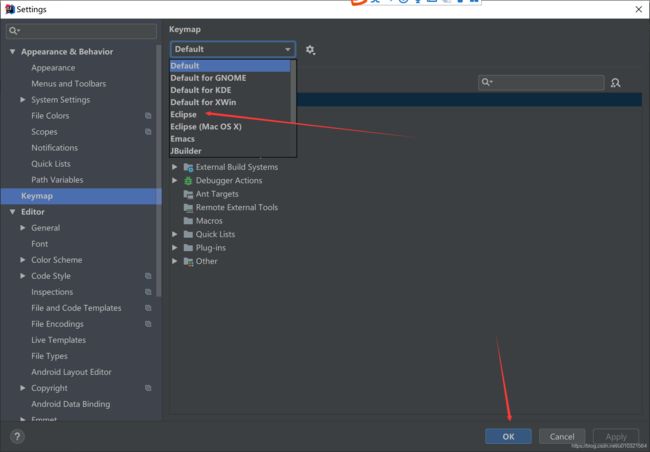Open File Types settings page
Image resolution: width=650 pixels, height=452 pixels.
pyautogui.click(x=49, y=356)
